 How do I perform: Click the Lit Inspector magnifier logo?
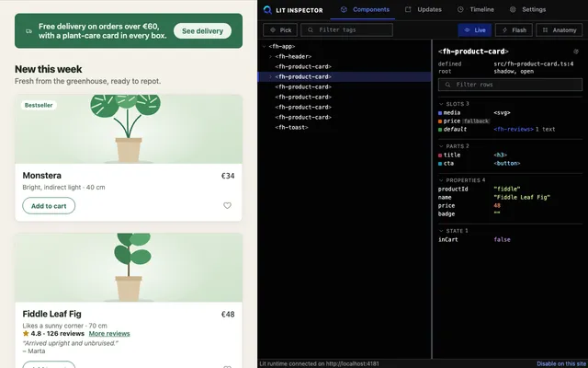click(x=267, y=10)
